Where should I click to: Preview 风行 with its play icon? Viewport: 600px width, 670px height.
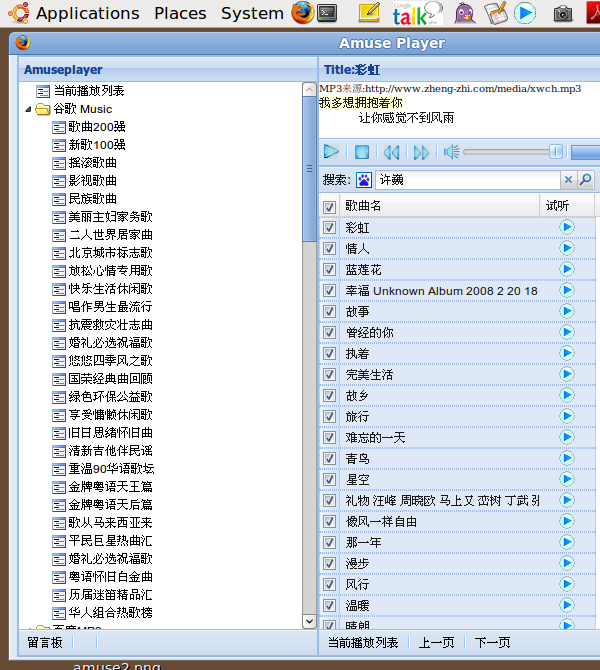click(x=567, y=584)
